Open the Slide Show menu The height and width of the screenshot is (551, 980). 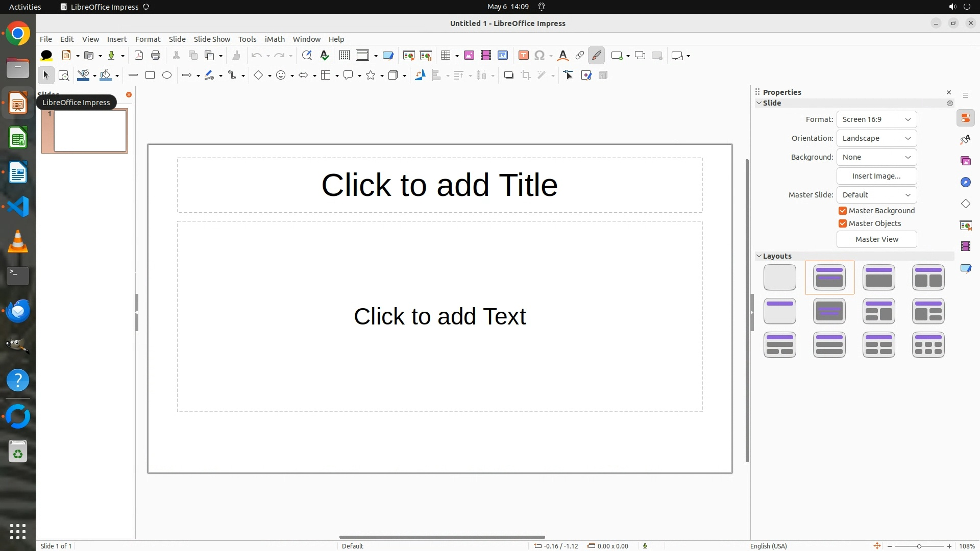pos(212,39)
